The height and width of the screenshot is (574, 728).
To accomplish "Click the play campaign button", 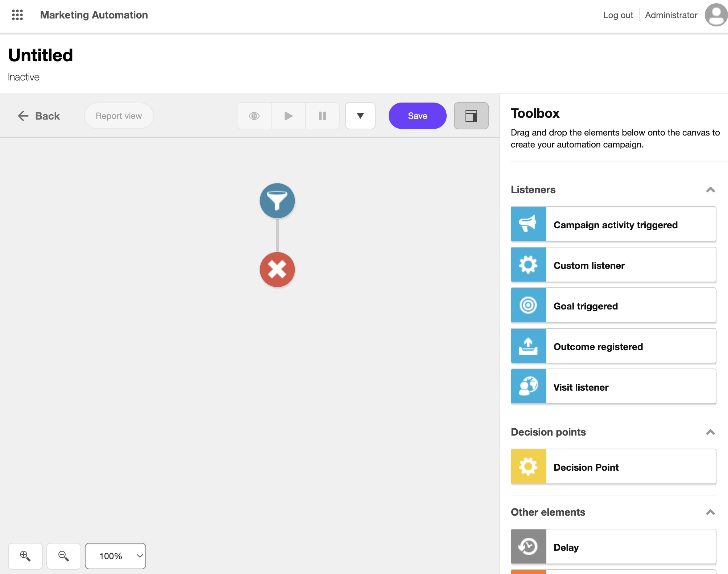I will pos(288,116).
